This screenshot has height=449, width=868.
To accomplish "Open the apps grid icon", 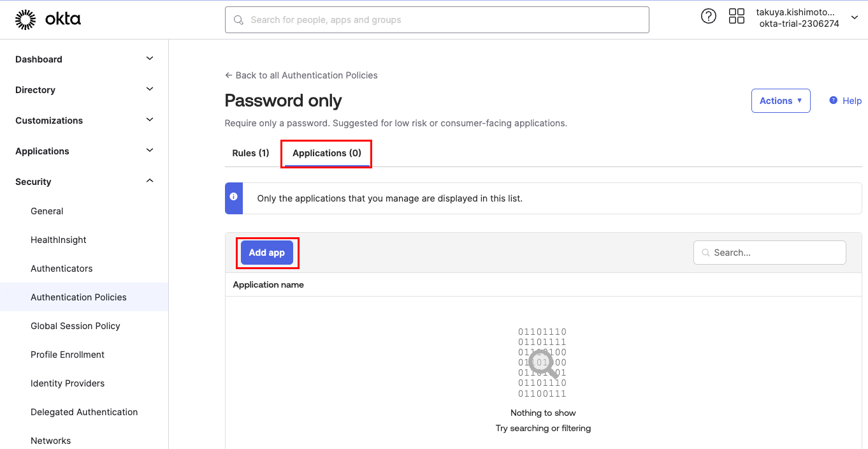I will pyautogui.click(x=736, y=17).
